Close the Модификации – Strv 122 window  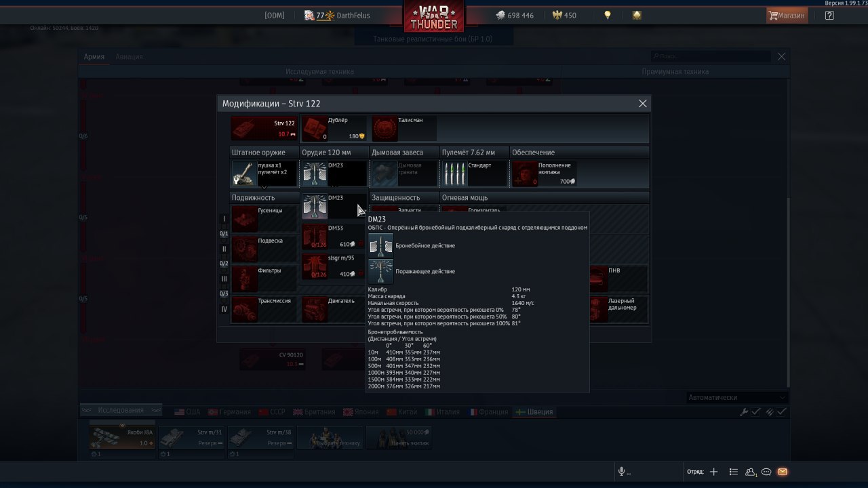click(642, 104)
